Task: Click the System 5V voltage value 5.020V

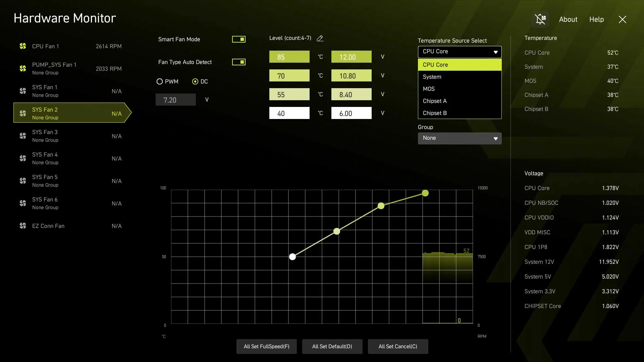Action: [x=610, y=277]
